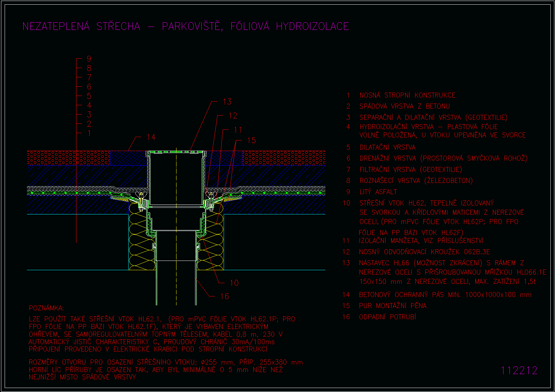Select note line 'AUTOMATICKÝ JISTIČ CHARAKTERISTIKY C, PROUDOVÝ CHRÁNIČ'

(152, 342)
